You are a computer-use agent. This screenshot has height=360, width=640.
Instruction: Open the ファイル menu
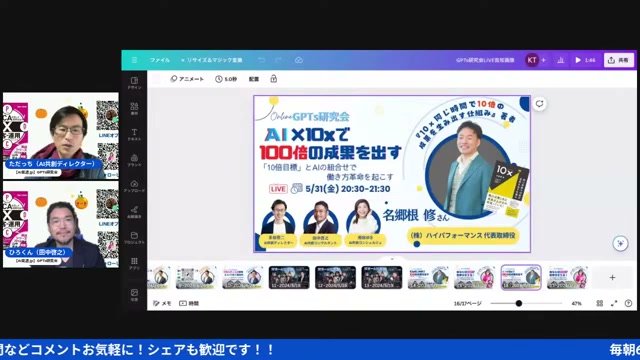(160, 60)
